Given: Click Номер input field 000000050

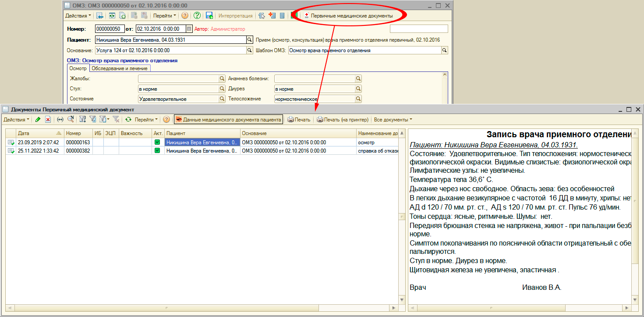Looking at the screenshot, I should 110,29.
